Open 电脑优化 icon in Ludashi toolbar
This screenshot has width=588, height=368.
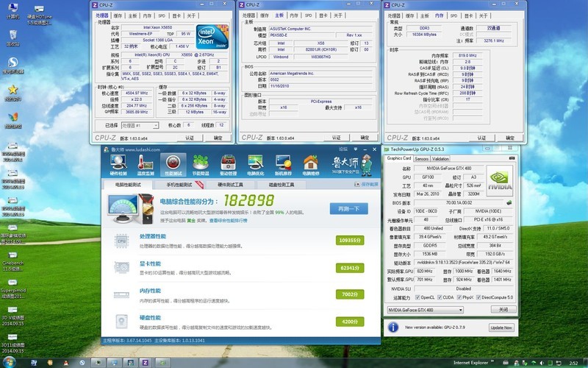coord(255,165)
